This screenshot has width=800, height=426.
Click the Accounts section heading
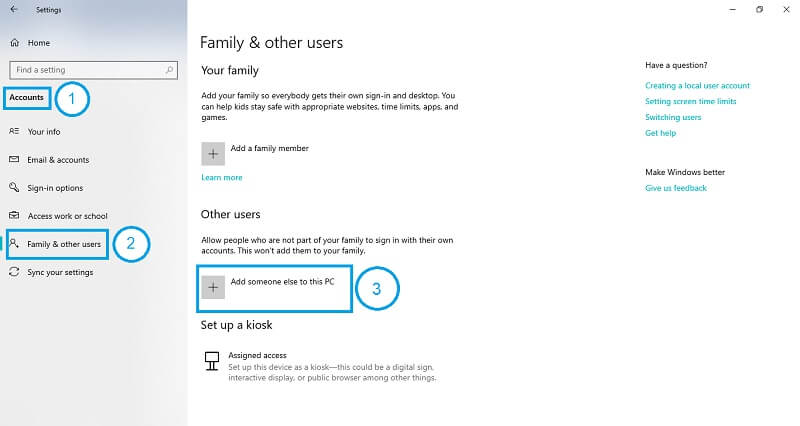(27, 97)
